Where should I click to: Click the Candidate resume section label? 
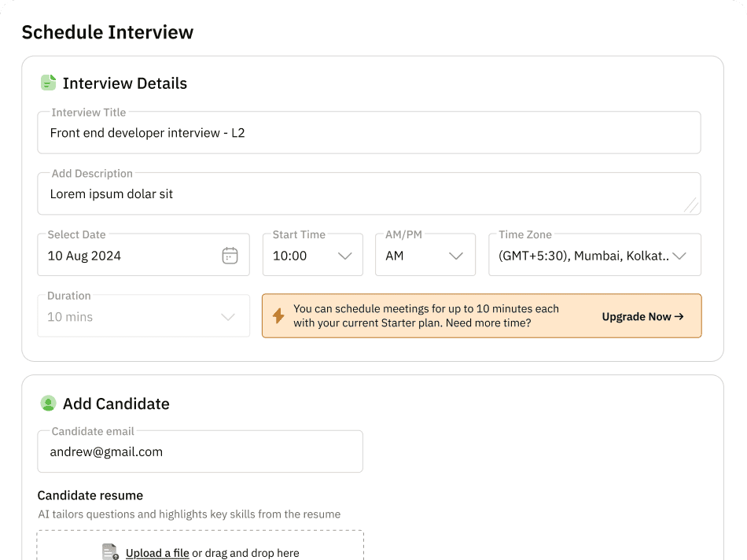(x=90, y=496)
